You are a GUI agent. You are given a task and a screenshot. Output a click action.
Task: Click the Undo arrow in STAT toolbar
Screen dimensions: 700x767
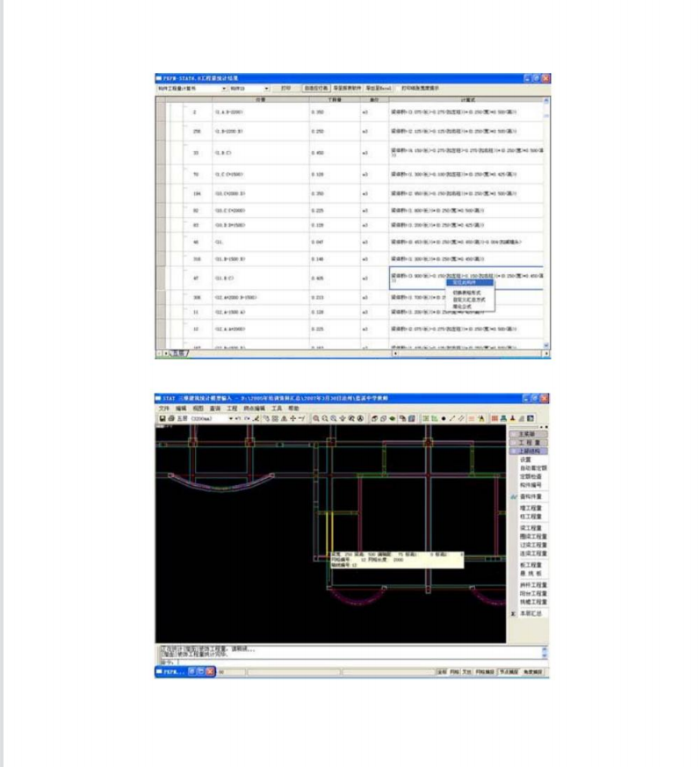pos(238,418)
